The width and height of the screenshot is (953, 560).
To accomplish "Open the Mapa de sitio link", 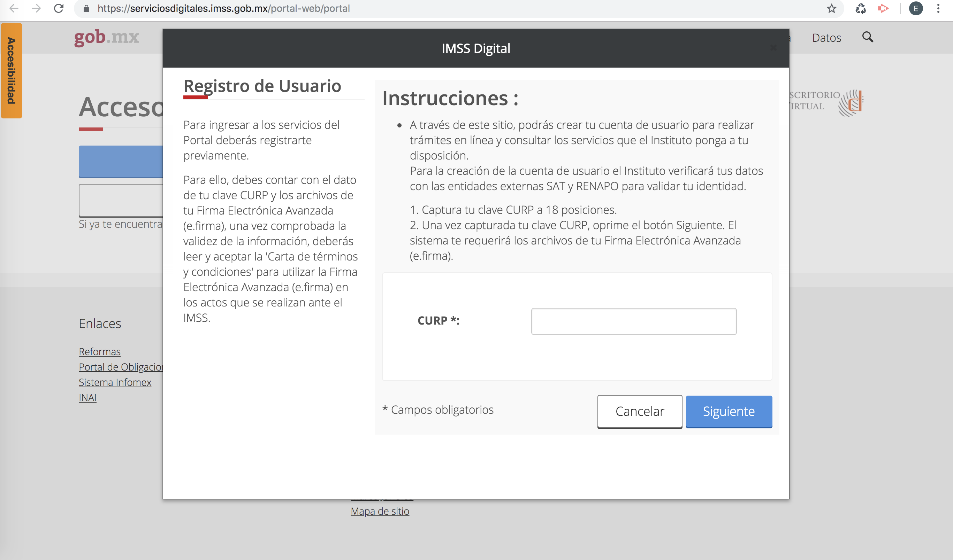I will pos(380,511).
